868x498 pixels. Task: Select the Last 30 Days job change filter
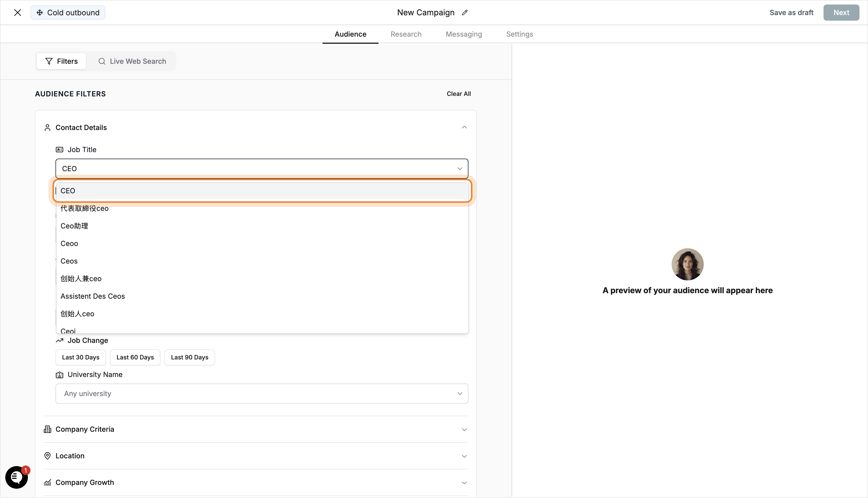pos(80,357)
